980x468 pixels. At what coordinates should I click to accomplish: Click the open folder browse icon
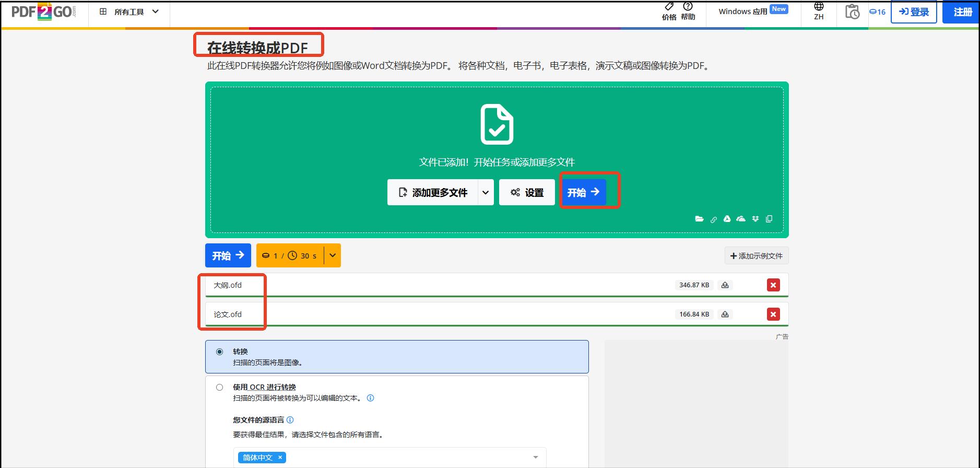pyautogui.click(x=700, y=219)
